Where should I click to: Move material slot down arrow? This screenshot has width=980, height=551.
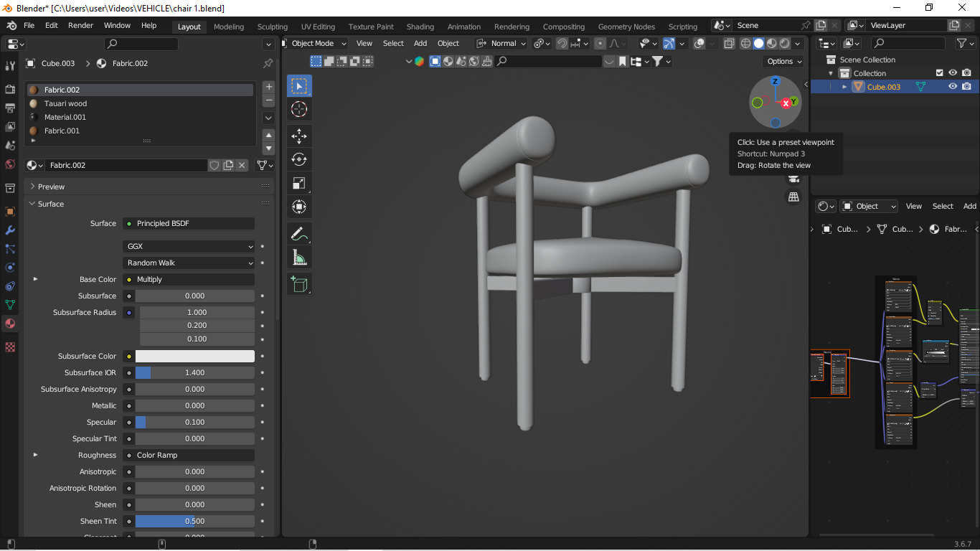coord(269,149)
